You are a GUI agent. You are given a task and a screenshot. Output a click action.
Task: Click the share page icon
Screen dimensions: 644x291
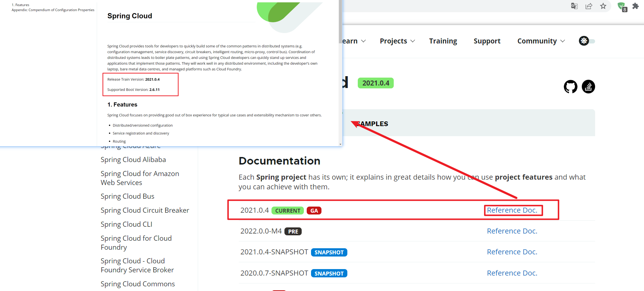(589, 6)
